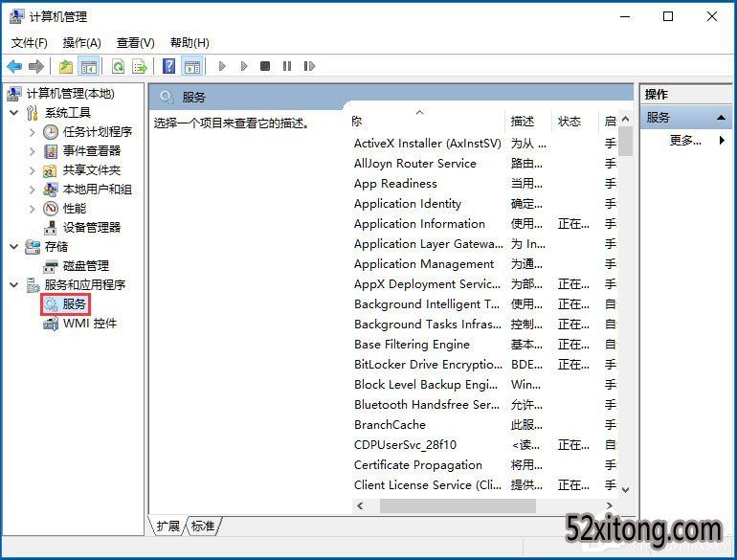
Task: Open 共享文件夹 in the tree
Action: pos(92,170)
